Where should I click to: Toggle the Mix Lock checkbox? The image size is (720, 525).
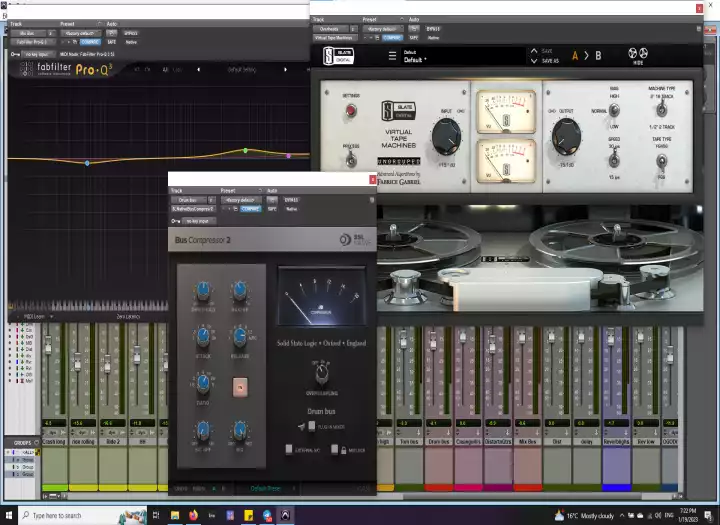(335, 449)
